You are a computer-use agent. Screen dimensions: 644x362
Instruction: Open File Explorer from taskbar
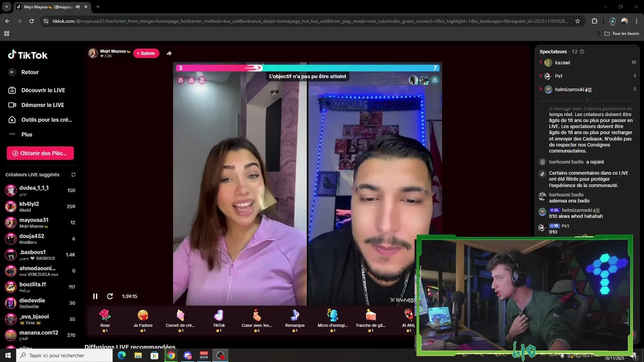138,355
